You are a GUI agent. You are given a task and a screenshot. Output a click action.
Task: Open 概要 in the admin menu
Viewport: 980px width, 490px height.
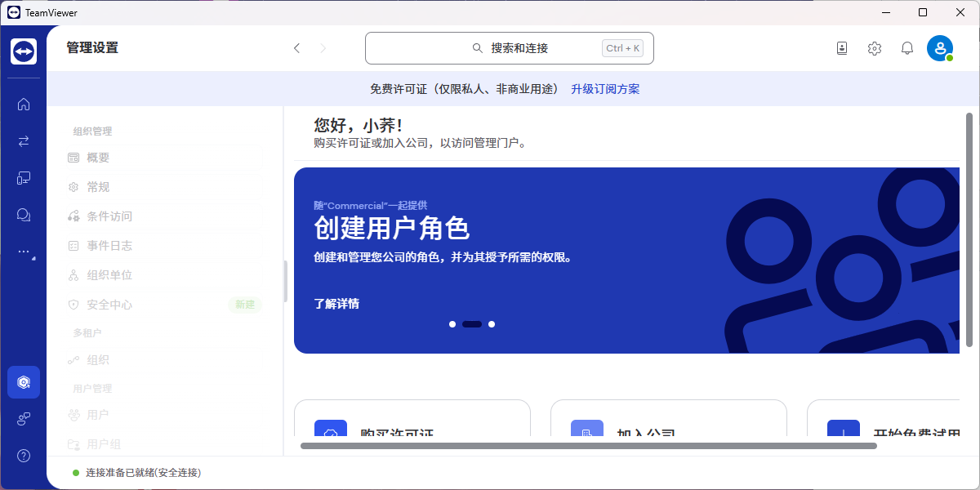(x=163, y=158)
